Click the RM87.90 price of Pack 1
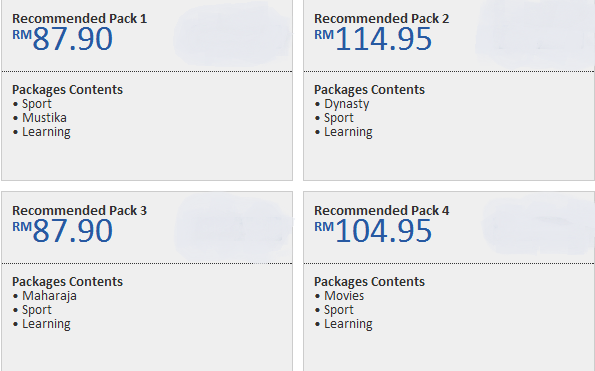This screenshot has width=595, height=371. pos(63,39)
